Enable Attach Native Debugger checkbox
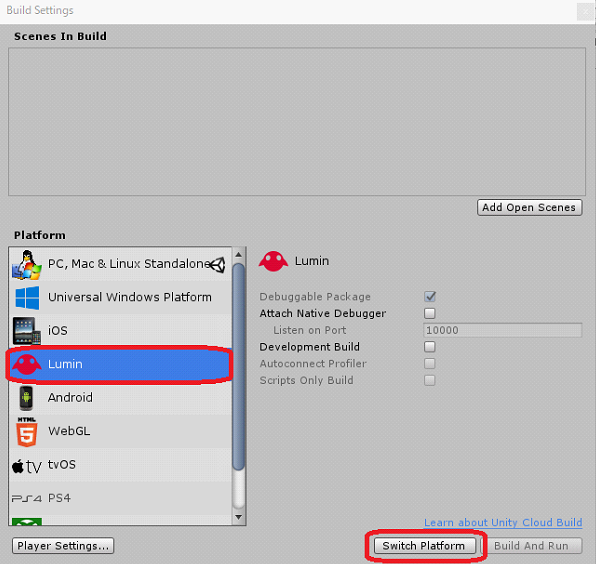The image size is (596, 564). (x=430, y=313)
